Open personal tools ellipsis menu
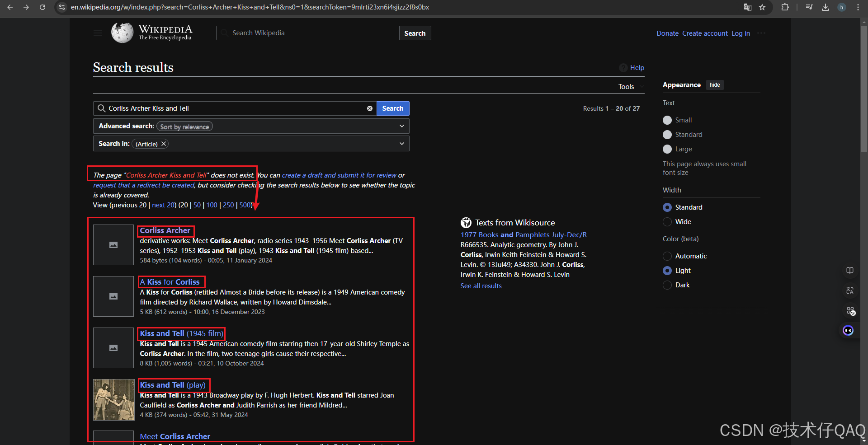868x445 pixels. pyautogui.click(x=761, y=33)
